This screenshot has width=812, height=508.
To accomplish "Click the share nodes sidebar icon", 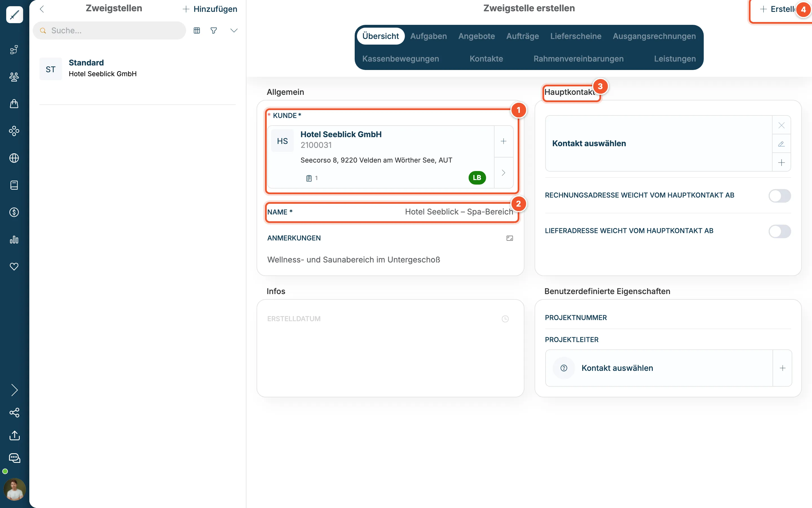I will pos(14,413).
